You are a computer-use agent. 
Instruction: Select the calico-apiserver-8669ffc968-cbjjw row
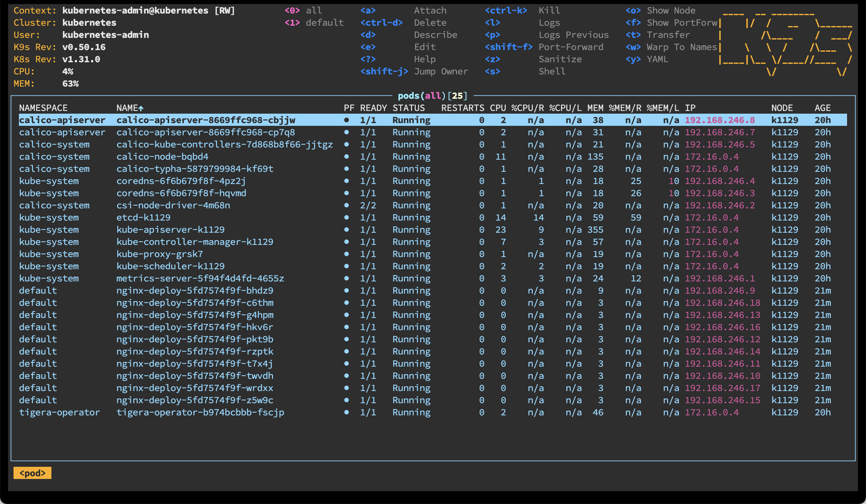pyautogui.click(x=433, y=120)
